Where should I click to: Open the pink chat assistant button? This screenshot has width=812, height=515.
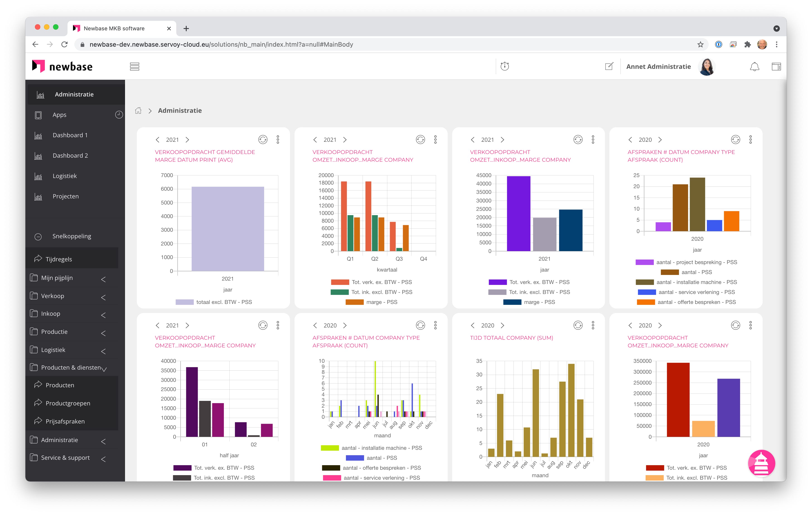(761, 463)
